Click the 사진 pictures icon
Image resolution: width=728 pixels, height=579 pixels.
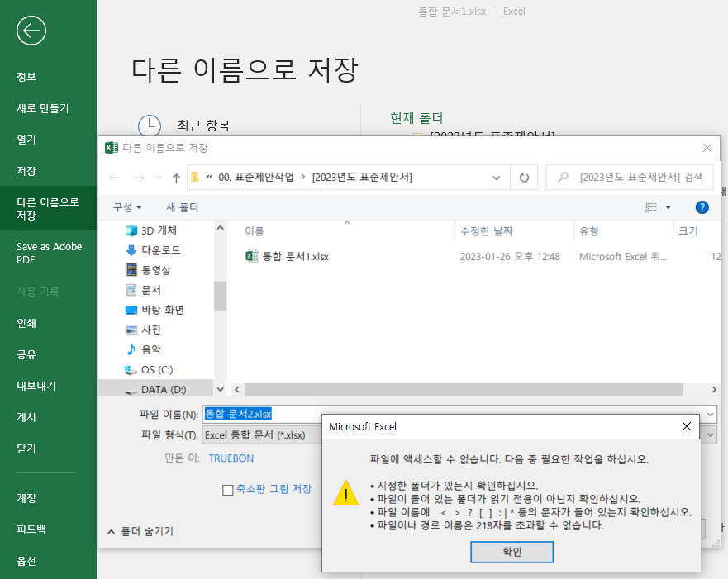tap(131, 330)
